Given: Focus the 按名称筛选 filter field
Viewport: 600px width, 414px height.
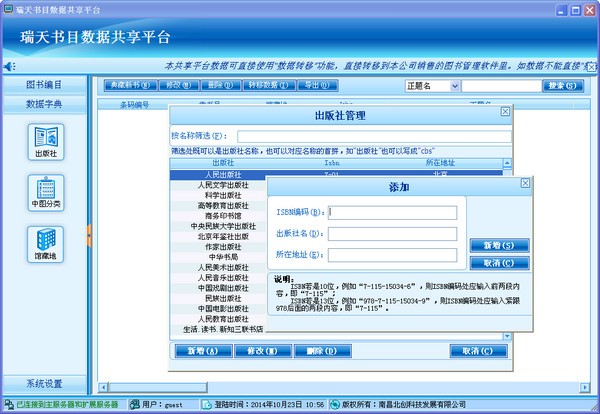Looking at the screenshot, I should [374, 136].
